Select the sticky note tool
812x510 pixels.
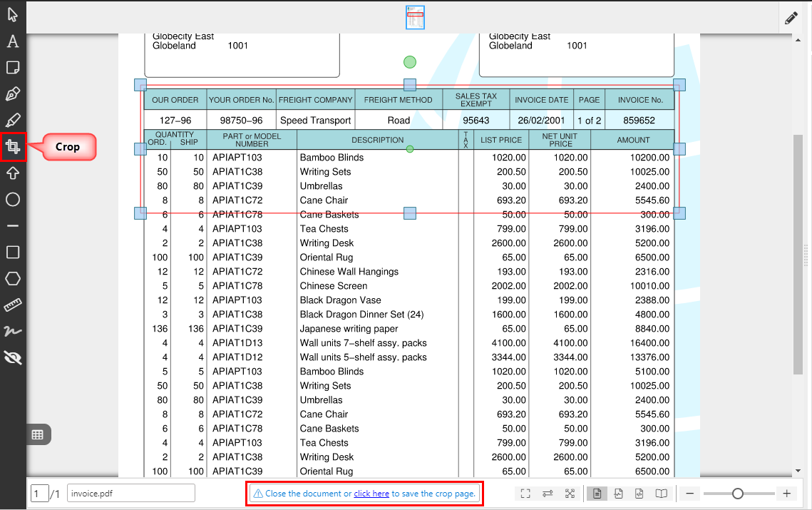[x=13, y=68]
